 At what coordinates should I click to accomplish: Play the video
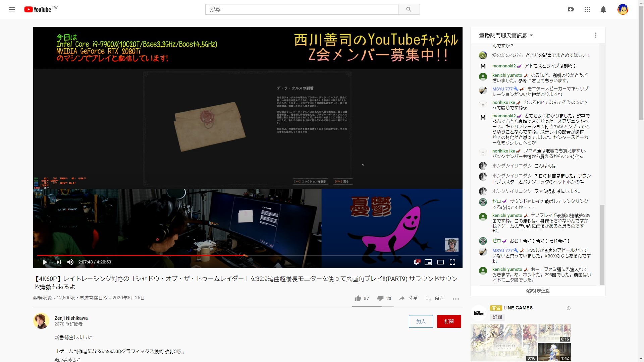tap(45, 262)
